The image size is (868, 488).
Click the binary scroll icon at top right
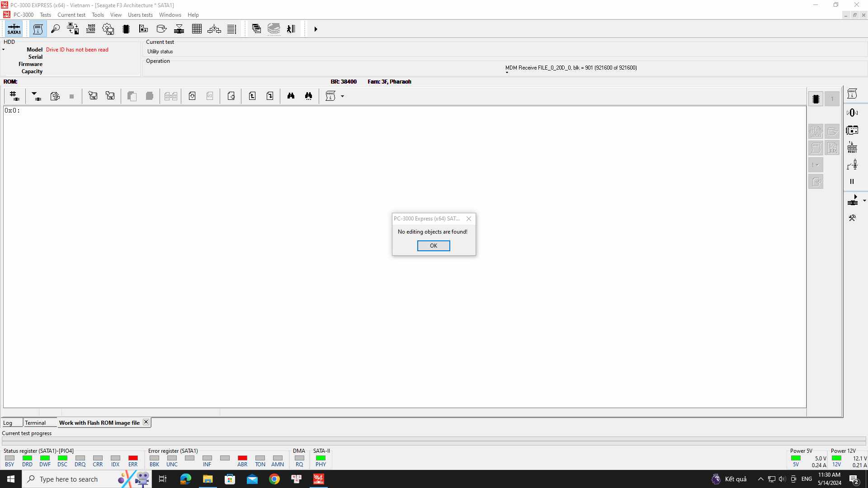852,94
